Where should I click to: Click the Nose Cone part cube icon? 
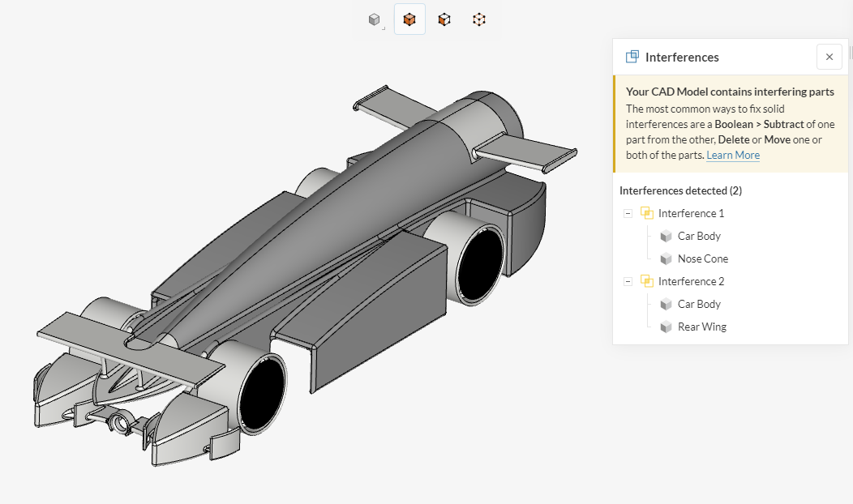tap(666, 258)
